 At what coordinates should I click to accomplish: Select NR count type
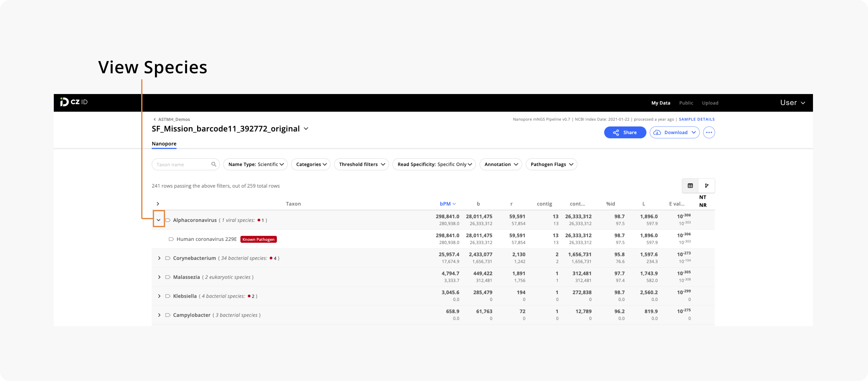tap(703, 205)
